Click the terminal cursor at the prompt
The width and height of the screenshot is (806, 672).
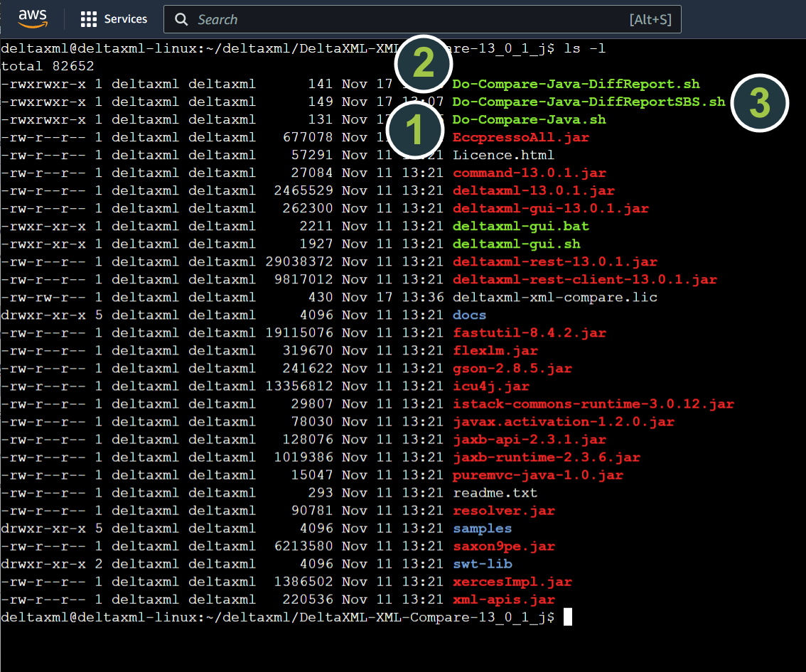click(x=567, y=617)
